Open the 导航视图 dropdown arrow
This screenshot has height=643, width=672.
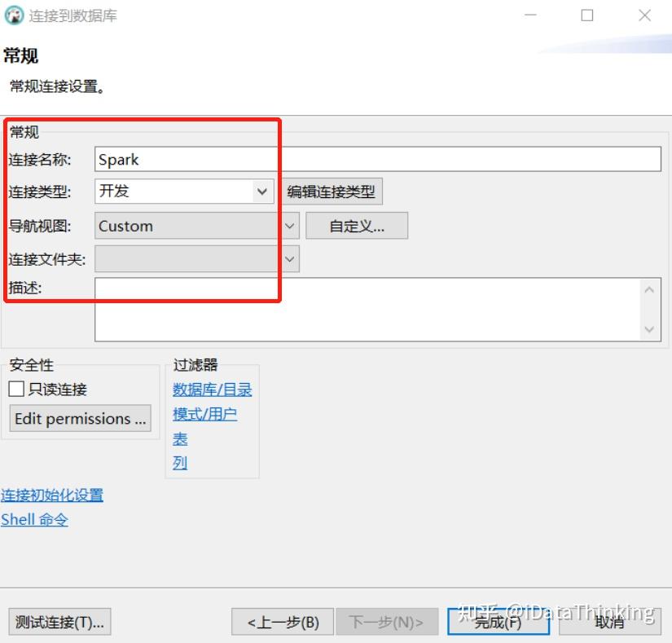coord(288,226)
